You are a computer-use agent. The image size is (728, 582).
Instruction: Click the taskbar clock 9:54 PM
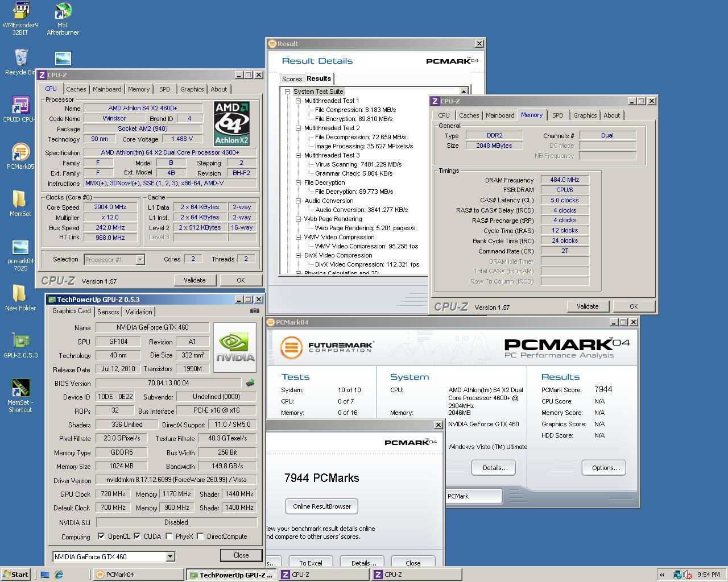click(x=709, y=575)
